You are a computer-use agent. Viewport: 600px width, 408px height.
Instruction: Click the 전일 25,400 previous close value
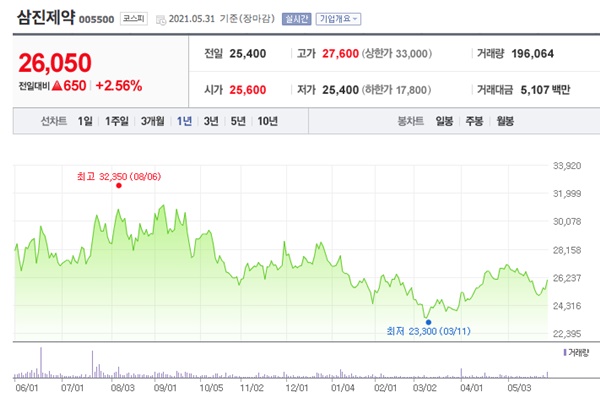click(x=248, y=54)
